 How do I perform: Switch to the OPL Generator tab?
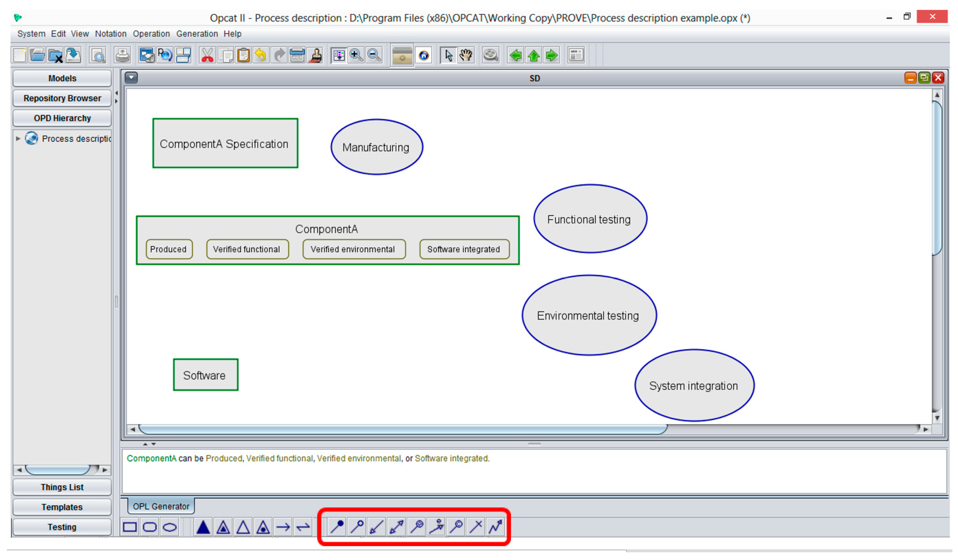161,507
